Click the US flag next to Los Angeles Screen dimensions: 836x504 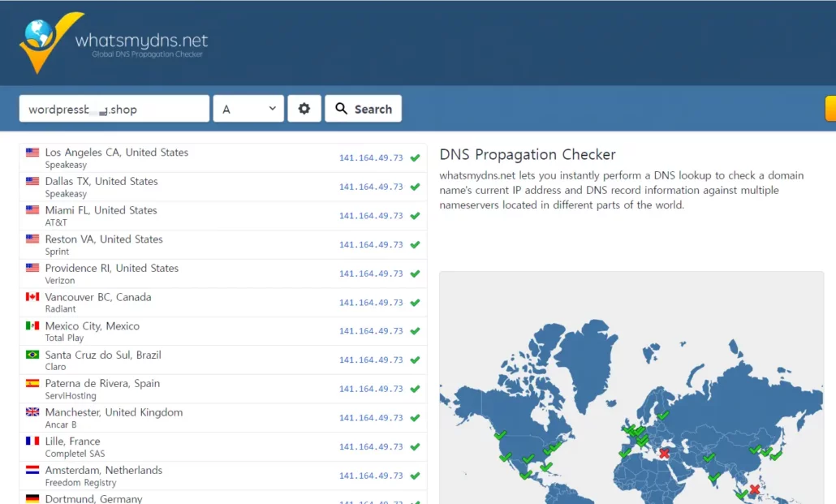coord(32,152)
